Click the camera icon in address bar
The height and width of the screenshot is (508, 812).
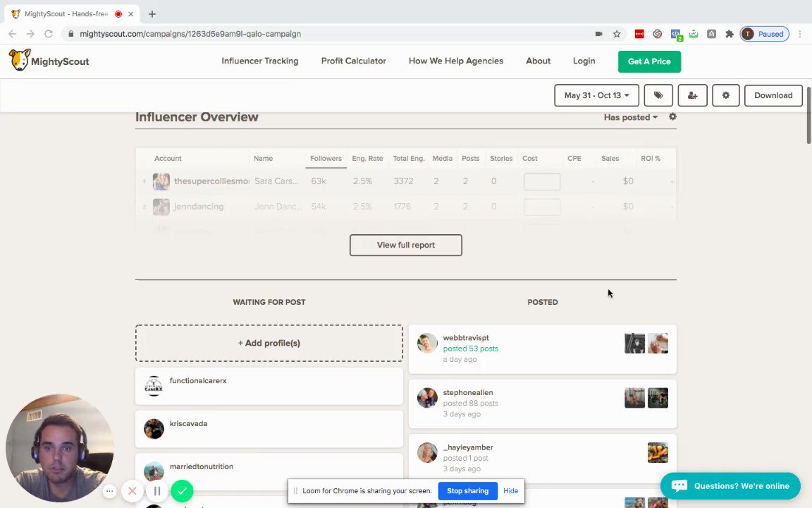pyautogui.click(x=598, y=34)
